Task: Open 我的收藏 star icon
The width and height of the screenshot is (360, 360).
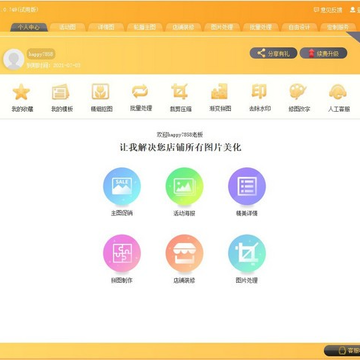Action: tap(22, 92)
